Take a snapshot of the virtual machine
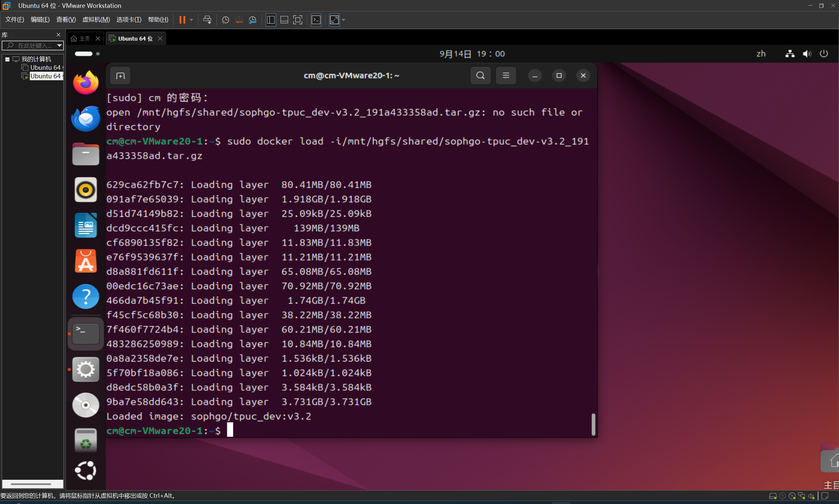839x504 pixels. pyautogui.click(x=225, y=20)
